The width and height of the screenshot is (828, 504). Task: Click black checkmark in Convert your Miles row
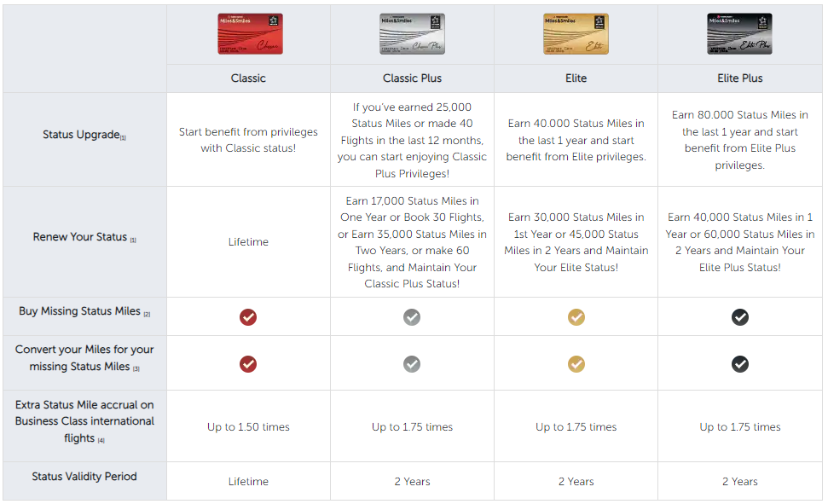point(740,364)
